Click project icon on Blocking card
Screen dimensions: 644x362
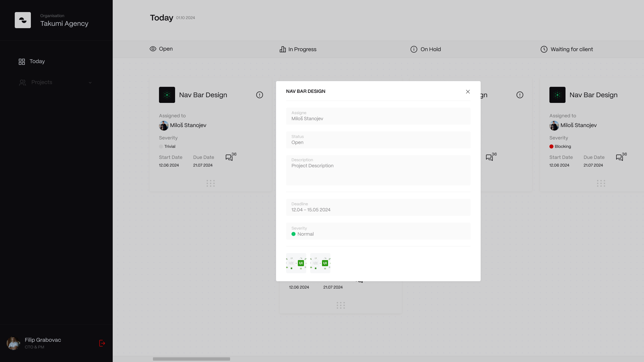click(557, 95)
